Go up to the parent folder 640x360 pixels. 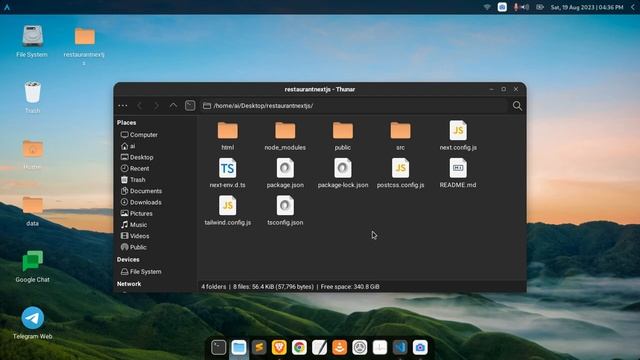click(173, 106)
